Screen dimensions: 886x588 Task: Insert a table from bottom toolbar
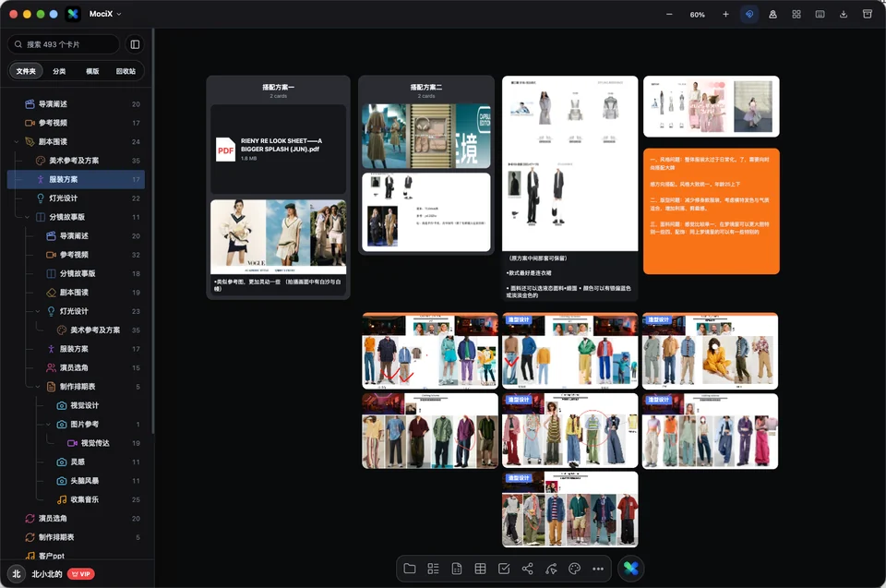(x=480, y=569)
